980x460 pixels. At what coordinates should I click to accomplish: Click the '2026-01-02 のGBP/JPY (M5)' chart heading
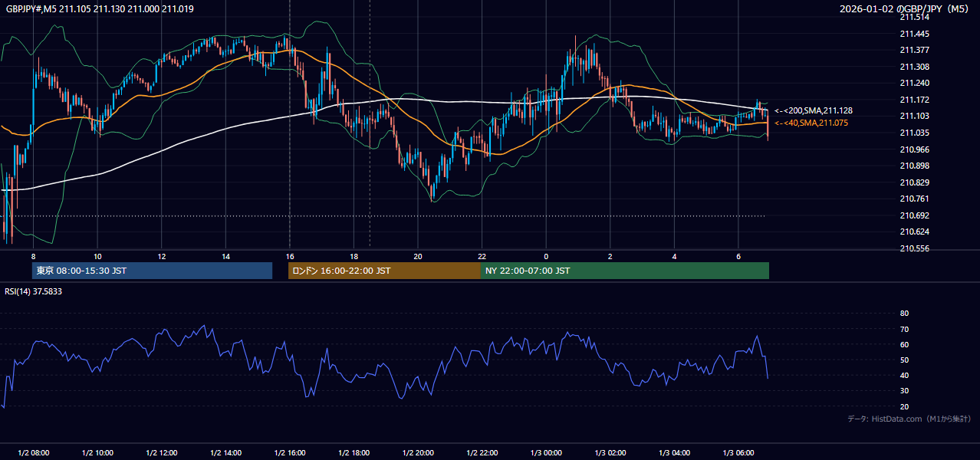click(905, 9)
